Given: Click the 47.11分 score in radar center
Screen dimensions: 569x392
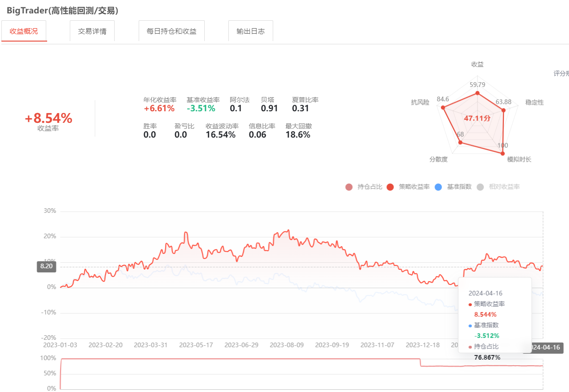Looking at the screenshot, I should pyautogui.click(x=477, y=119).
